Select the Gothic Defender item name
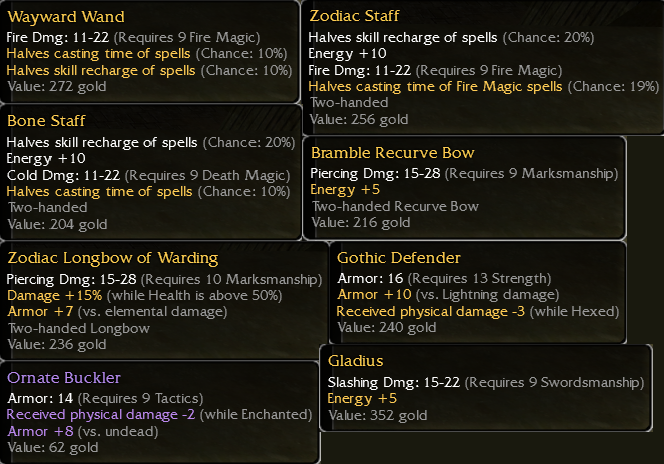The width and height of the screenshot is (664, 464). 398,258
